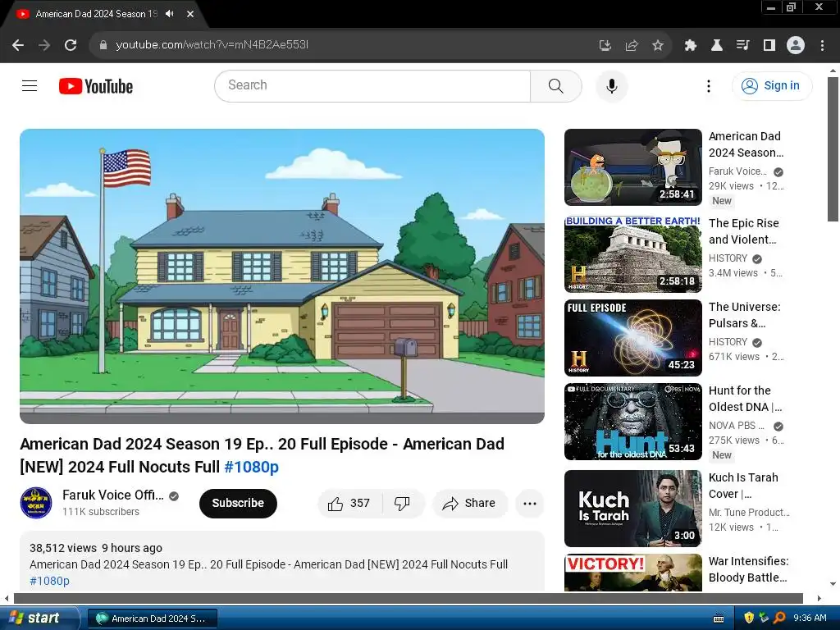Open Chrome three-dot menu
The height and width of the screenshot is (630, 840).
822,45
